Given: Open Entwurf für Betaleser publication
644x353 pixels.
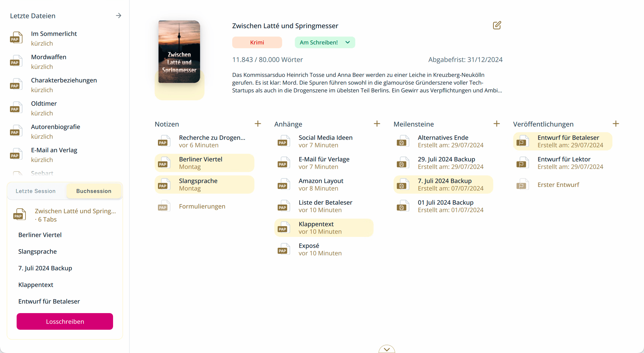Looking at the screenshot, I should tap(563, 141).
